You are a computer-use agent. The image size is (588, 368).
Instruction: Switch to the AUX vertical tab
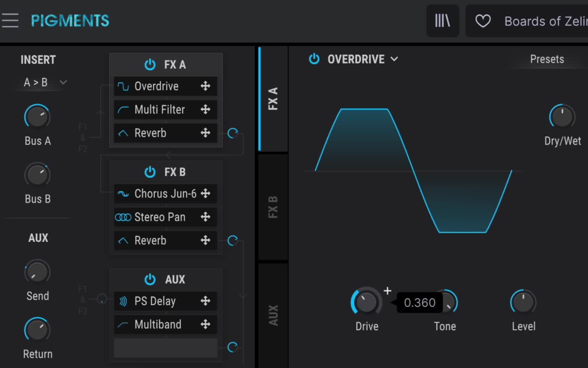(x=273, y=315)
